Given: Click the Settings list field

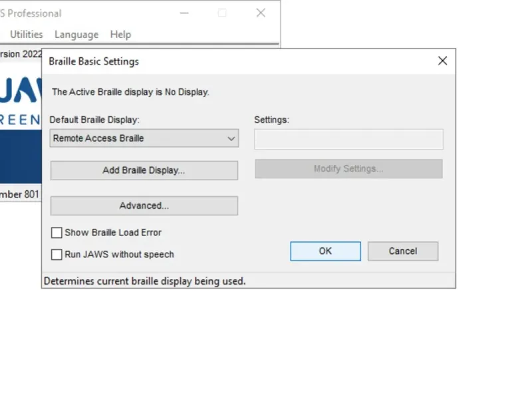Looking at the screenshot, I should click(x=348, y=139).
